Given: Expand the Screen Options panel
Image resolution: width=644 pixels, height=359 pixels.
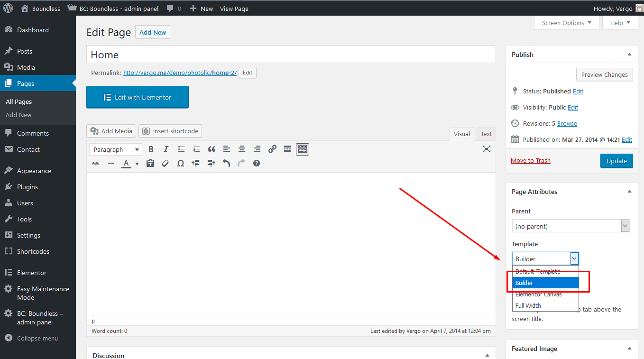Looking at the screenshot, I should point(566,23).
